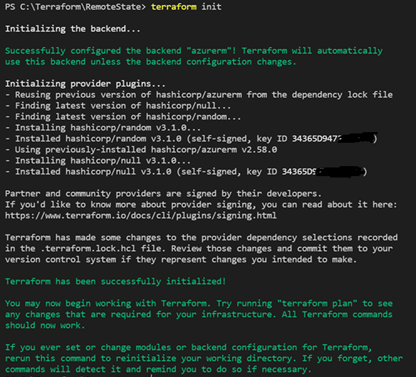Click 'commands will detect it and remind you' line

158,369
